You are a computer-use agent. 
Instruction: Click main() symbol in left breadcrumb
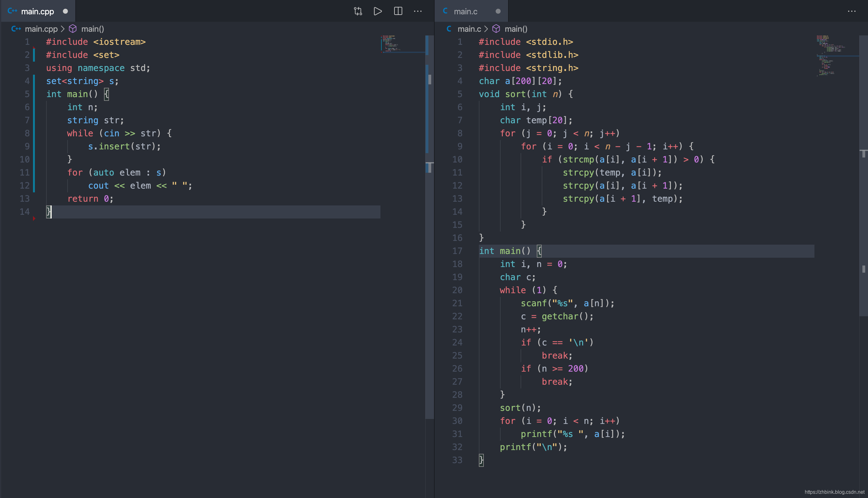tap(92, 29)
